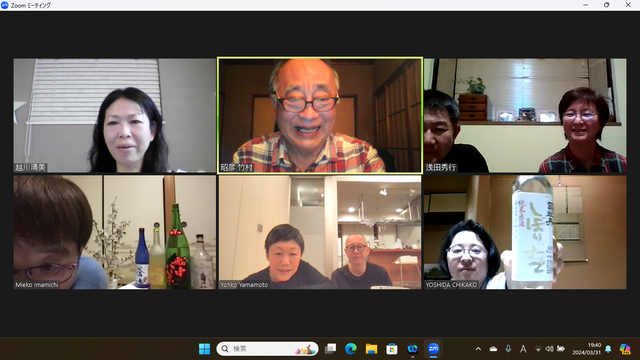Viewport: 640px width, 360px height.
Task: Open clock showing 19:40 2024/03/31
Action: click(x=586, y=349)
